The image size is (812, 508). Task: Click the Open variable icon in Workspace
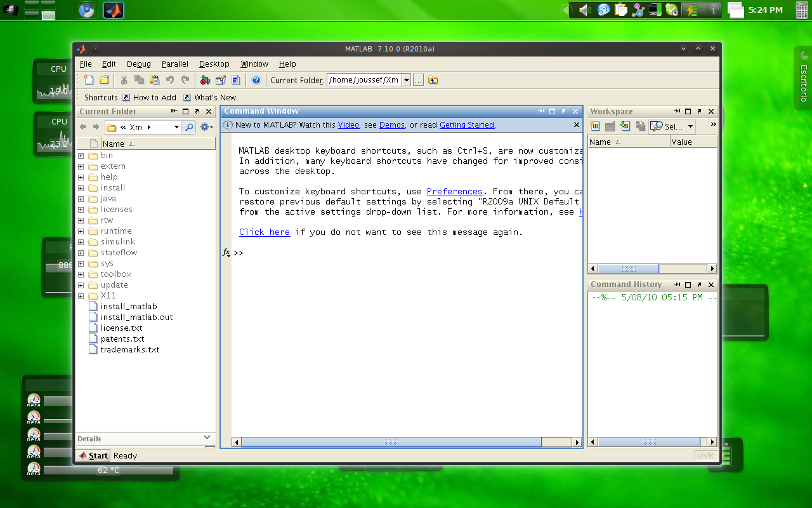[x=610, y=126]
